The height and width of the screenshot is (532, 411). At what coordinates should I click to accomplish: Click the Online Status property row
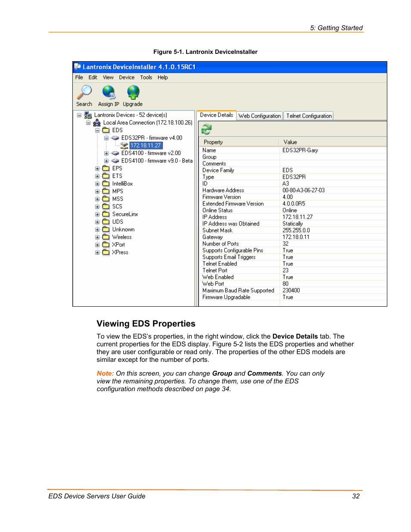click(x=293, y=211)
